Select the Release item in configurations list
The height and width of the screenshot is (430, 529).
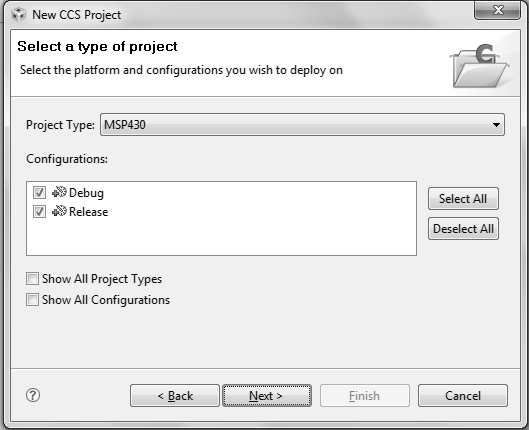pyautogui.click(x=88, y=212)
